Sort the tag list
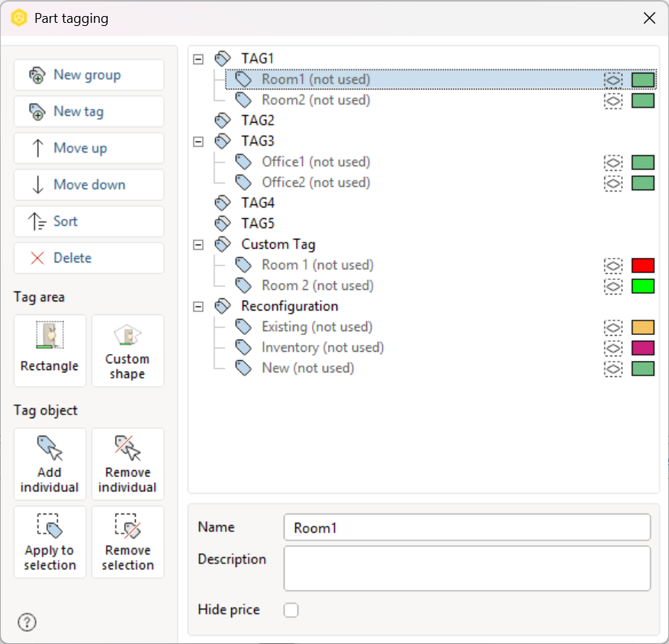 pyautogui.click(x=88, y=221)
